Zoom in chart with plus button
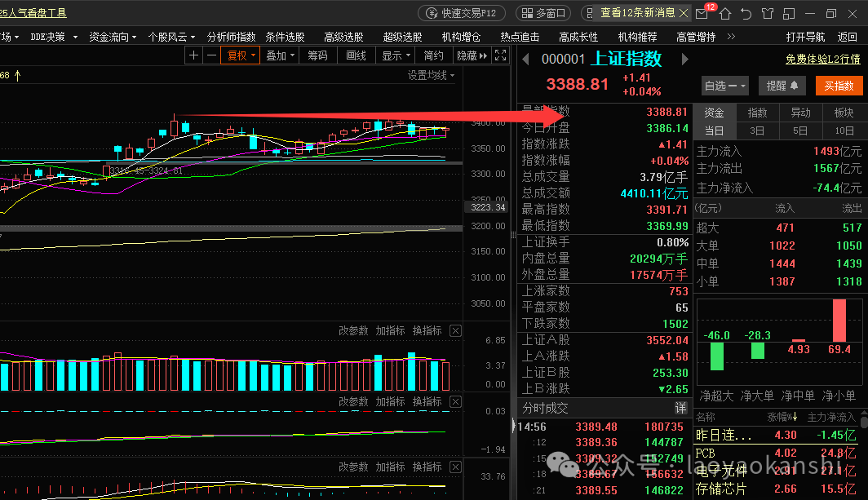868x500 pixels. tap(193, 55)
